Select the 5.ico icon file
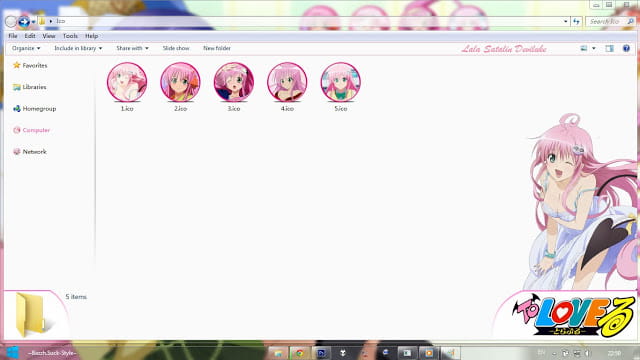This screenshot has width=640, height=360. click(x=340, y=87)
